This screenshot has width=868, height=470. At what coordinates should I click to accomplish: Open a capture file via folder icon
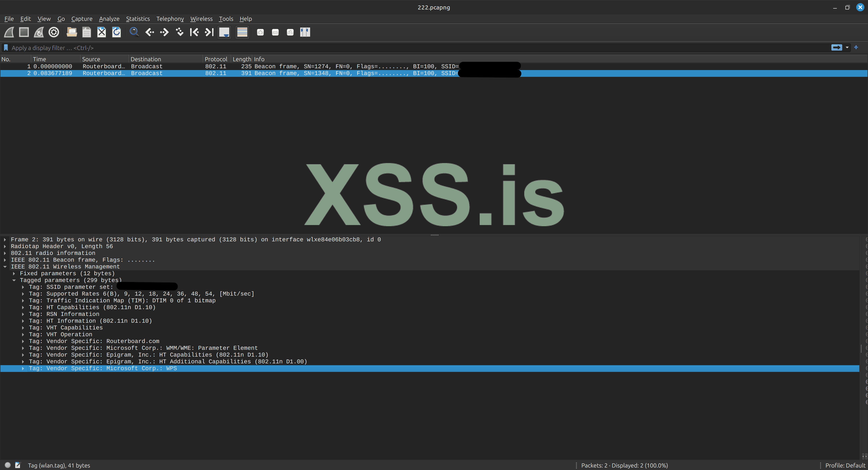click(71, 32)
